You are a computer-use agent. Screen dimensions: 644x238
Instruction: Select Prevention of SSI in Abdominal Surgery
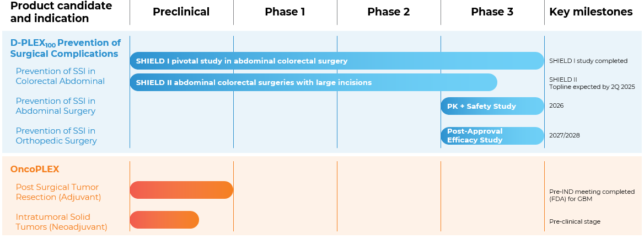(56, 105)
